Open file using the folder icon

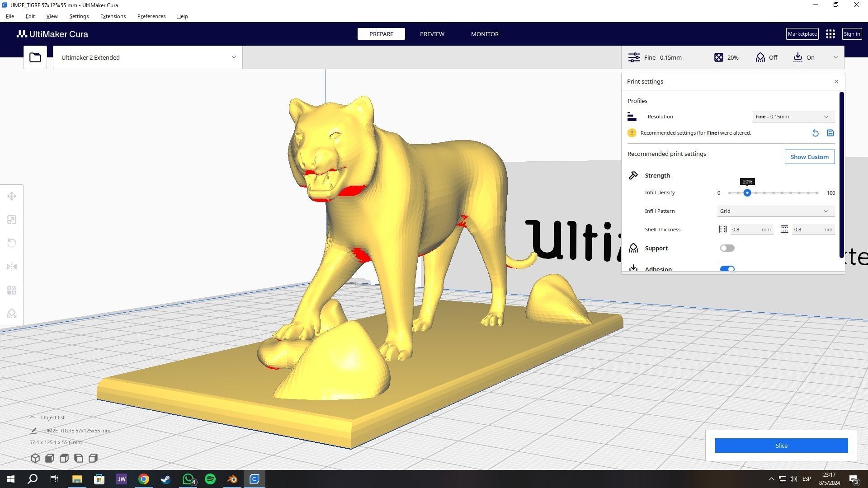click(35, 57)
